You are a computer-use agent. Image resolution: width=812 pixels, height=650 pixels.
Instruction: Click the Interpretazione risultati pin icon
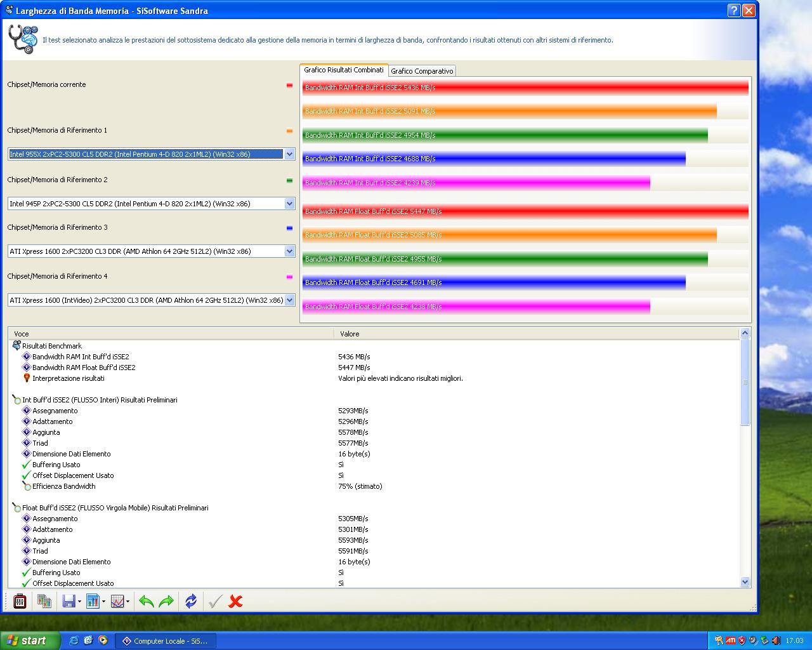[27, 378]
